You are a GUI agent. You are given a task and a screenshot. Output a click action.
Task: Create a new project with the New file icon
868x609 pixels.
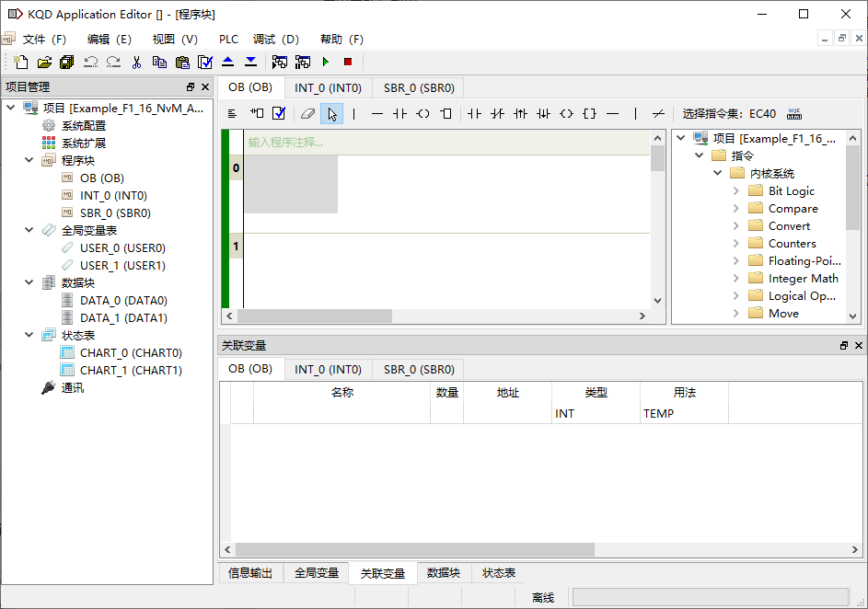[x=21, y=62]
